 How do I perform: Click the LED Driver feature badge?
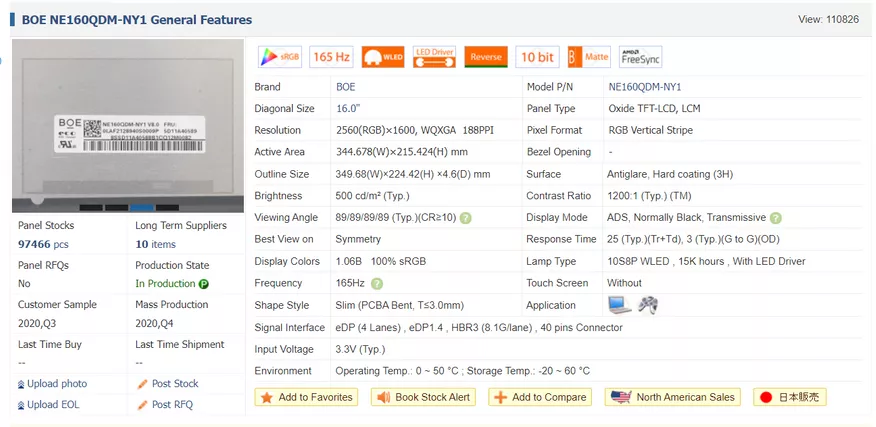pyautogui.click(x=434, y=57)
